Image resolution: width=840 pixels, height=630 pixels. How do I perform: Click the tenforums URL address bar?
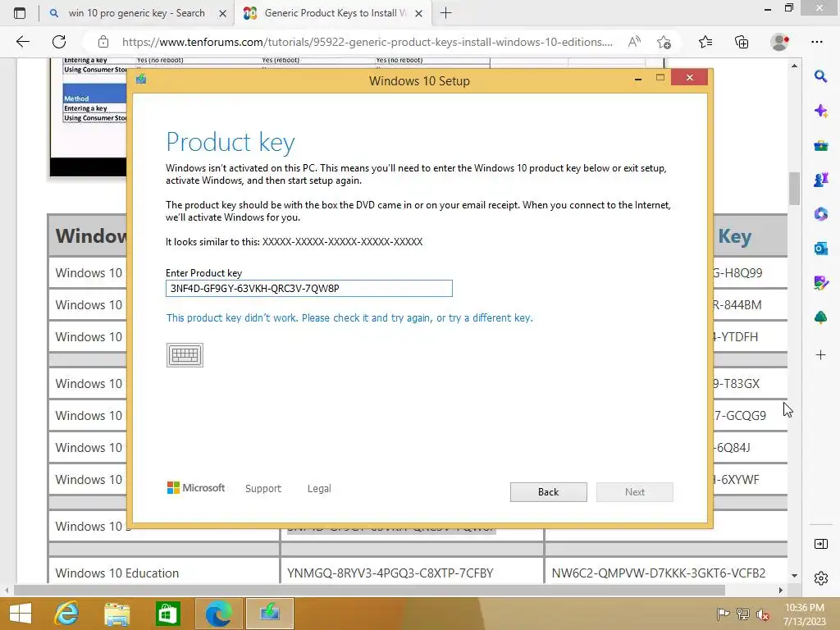click(367, 42)
